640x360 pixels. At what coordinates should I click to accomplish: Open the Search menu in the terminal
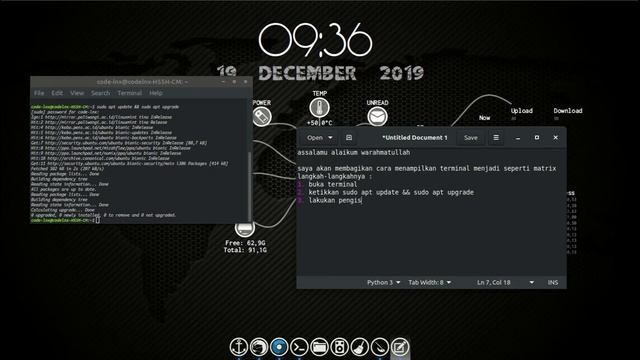100,93
